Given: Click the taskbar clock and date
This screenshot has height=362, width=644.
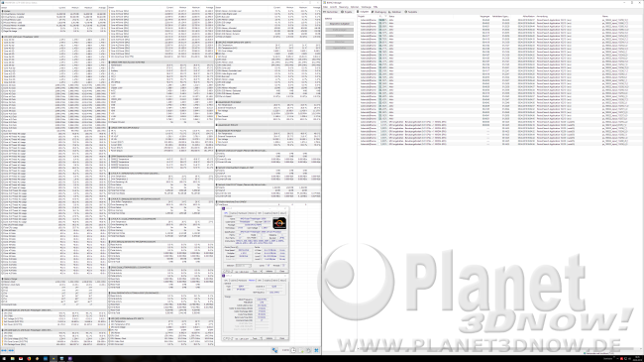Looking at the screenshot, I should pyautogui.click(x=637, y=359).
